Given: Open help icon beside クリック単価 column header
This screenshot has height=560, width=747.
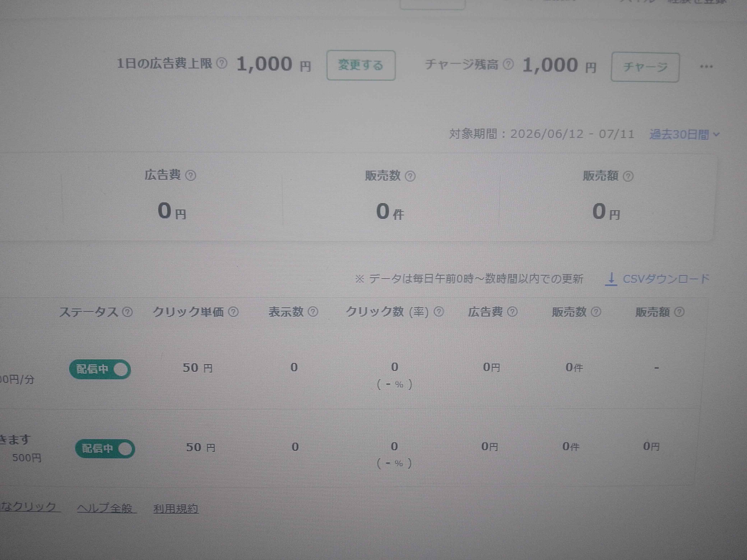Looking at the screenshot, I should tap(233, 312).
